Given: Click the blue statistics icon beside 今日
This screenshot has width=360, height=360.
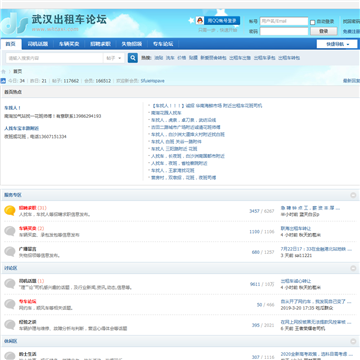Looking at the screenshot, I should (x=3, y=81).
